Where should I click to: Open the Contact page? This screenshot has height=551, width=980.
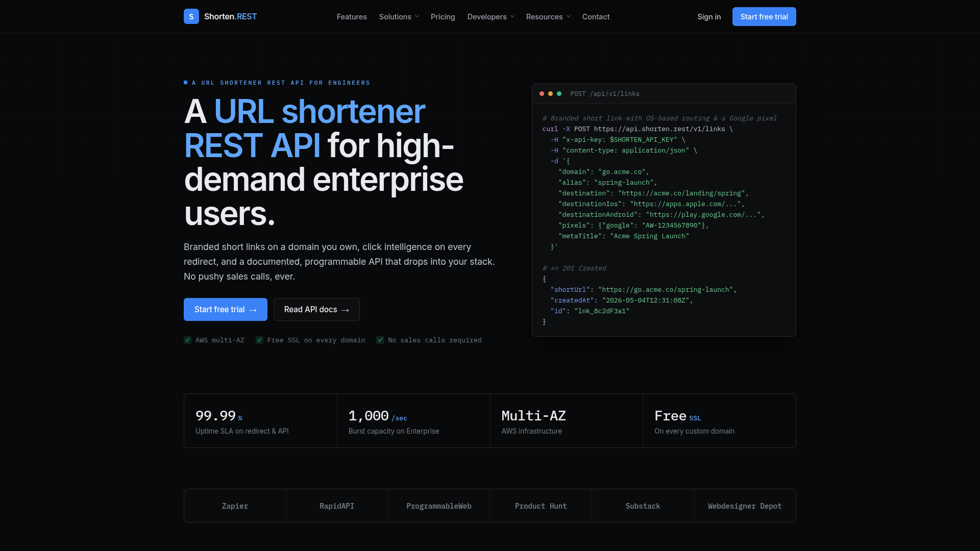click(596, 17)
